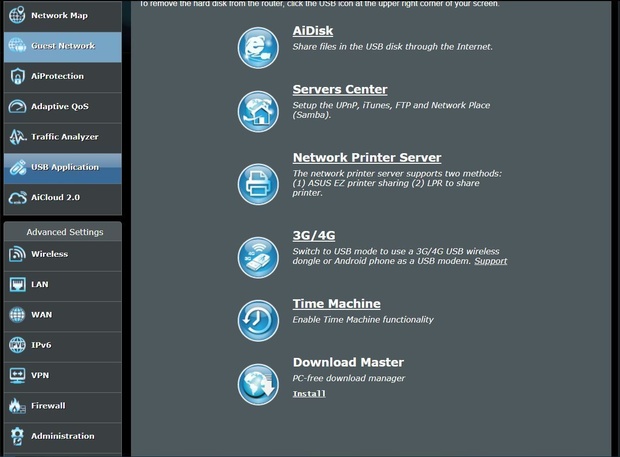Click 'Enable Time Machine functionality' text
The image size is (620, 457).
(x=363, y=319)
